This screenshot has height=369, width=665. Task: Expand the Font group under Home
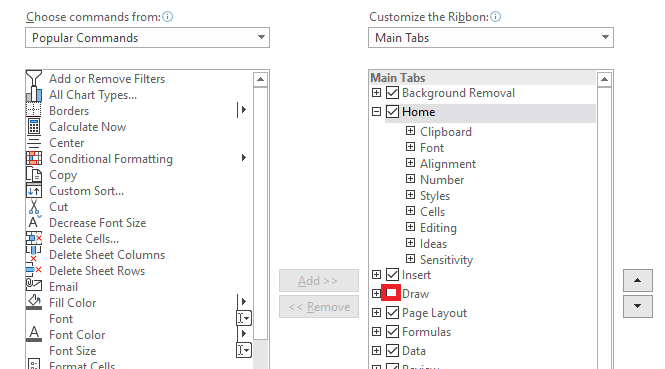410,147
